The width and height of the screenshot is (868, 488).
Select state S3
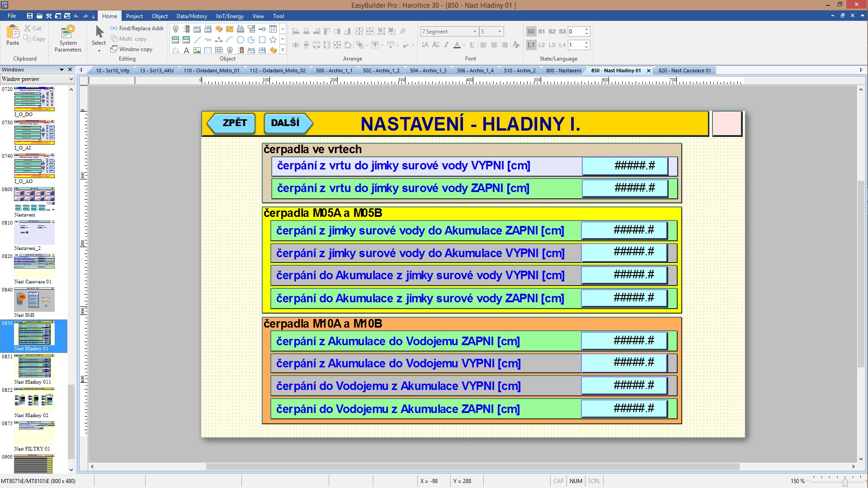tap(562, 32)
